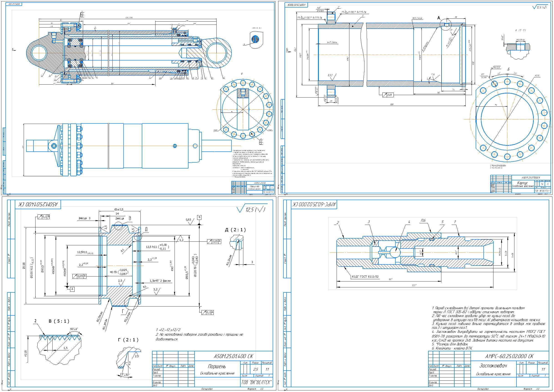Click datum marker А on piston drawing
The image size is (554, 392).
click(x=72, y=289)
